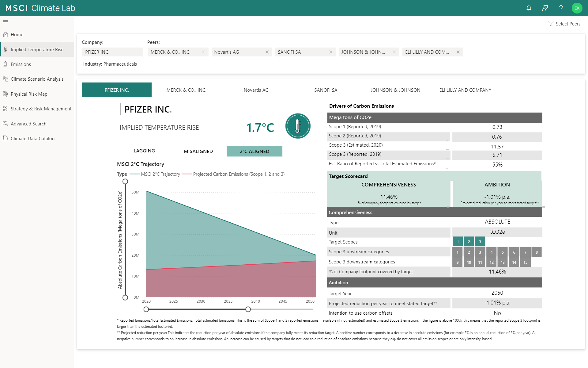The width and height of the screenshot is (588, 368).
Task: Open Physical Risk Map page
Action: [x=29, y=94]
